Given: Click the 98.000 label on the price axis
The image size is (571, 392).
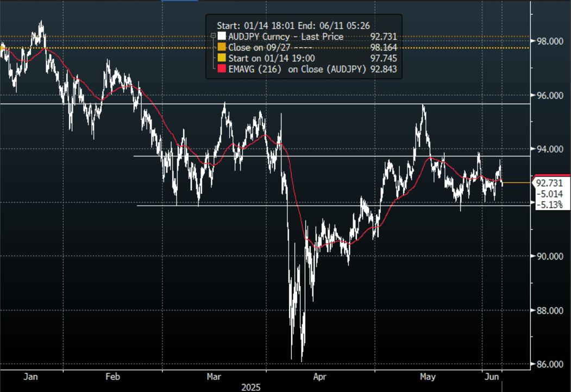Looking at the screenshot, I should (x=549, y=41).
